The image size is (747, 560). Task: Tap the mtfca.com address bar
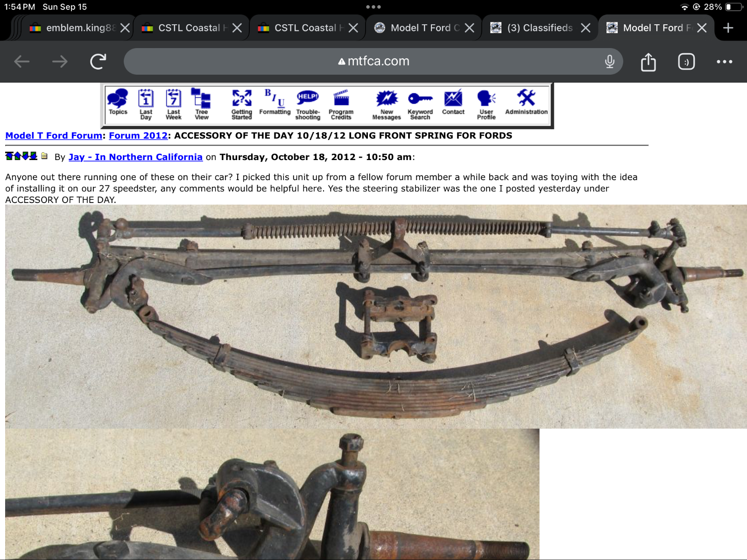pyautogui.click(x=373, y=61)
